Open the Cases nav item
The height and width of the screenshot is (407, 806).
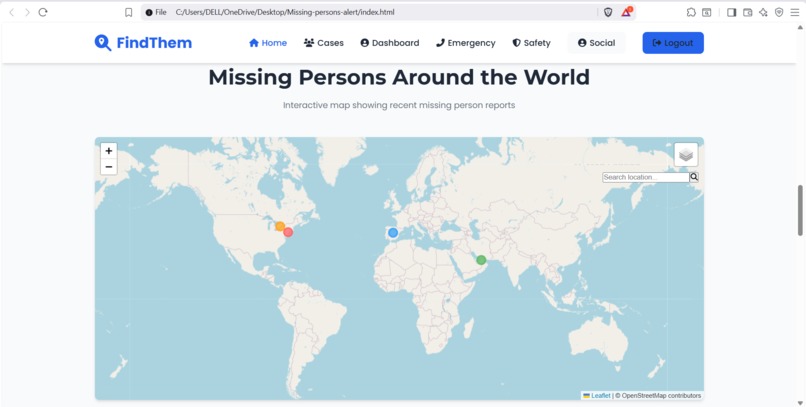[x=324, y=43]
